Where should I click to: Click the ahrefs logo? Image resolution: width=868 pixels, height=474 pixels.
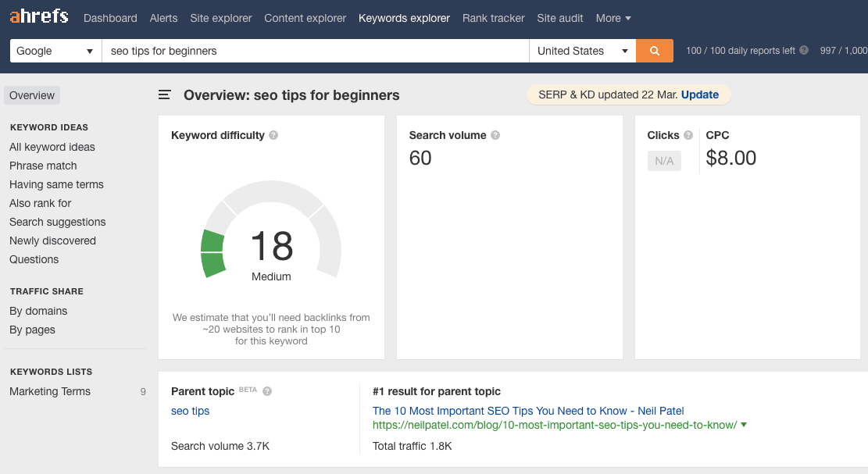click(x=39, y=16)
